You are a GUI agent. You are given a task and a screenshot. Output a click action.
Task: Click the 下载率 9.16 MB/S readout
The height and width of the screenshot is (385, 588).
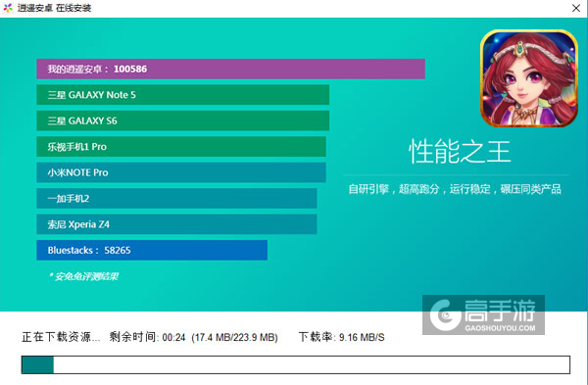tap(342, 337)
